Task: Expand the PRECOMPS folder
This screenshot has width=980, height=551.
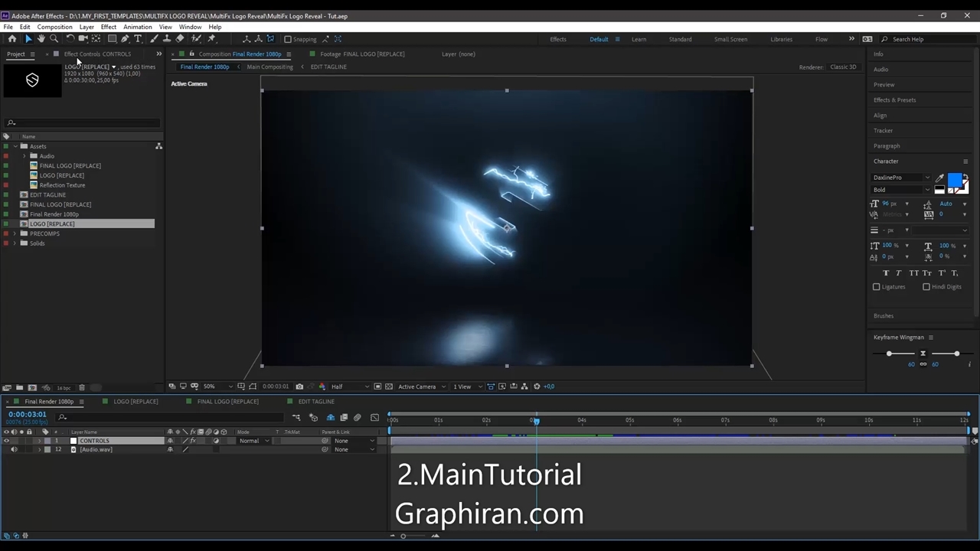Action: click(15, 233)
